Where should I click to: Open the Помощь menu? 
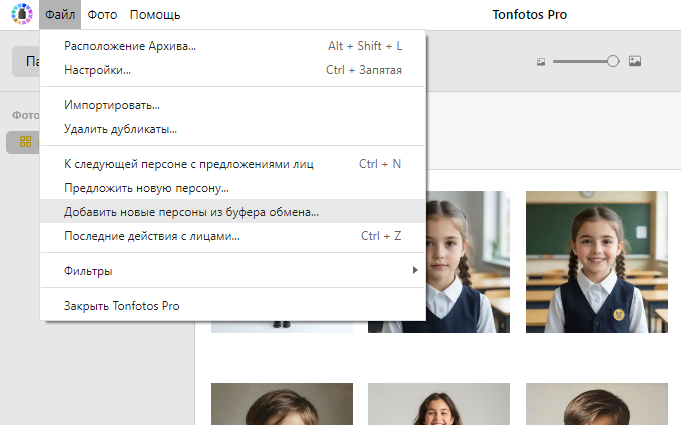coord(155,15)
